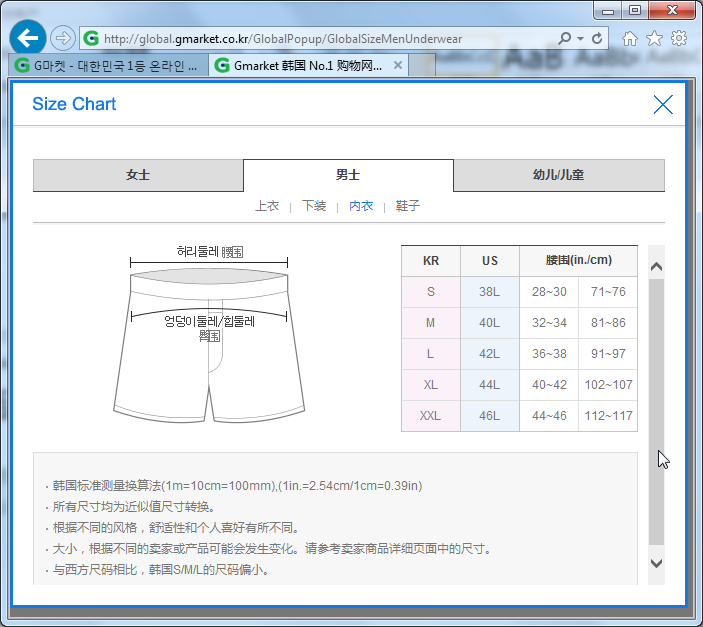Open the 上衣 category link

267,206
